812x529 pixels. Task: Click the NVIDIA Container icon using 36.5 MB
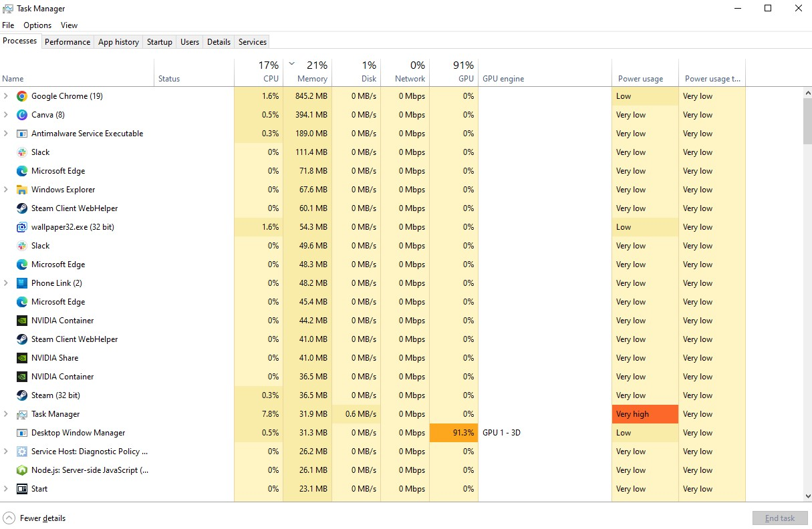click(x=21, y=377)
